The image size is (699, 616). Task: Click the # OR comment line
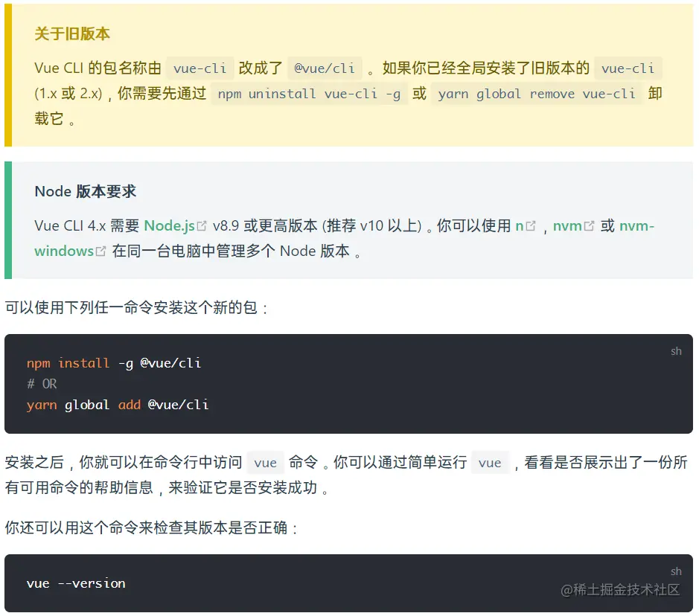coord(42,384)
